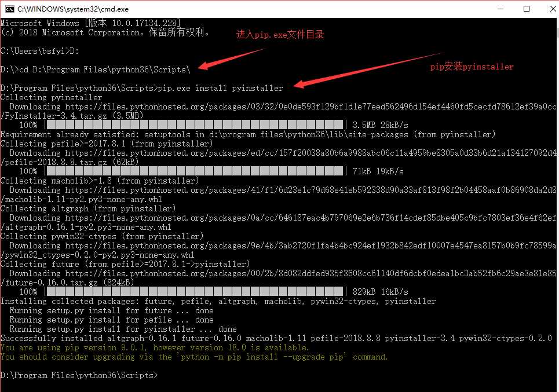Viewport: 559px width, 392px height.
Task: Click the 'Collecting pyinstaller' line
Action: (51, 97)
